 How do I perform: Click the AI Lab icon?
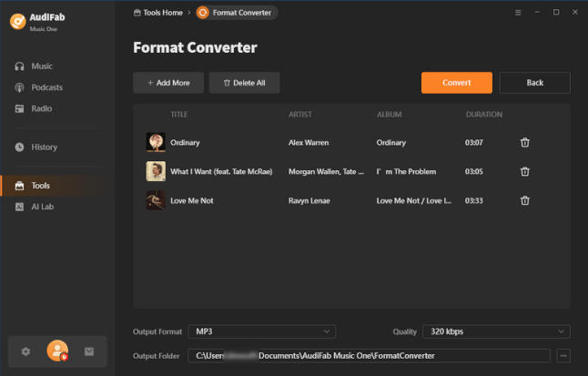(19, 207)
